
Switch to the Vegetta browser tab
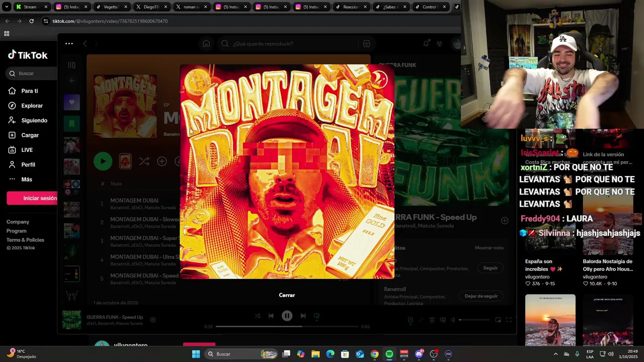coord(112,7)
